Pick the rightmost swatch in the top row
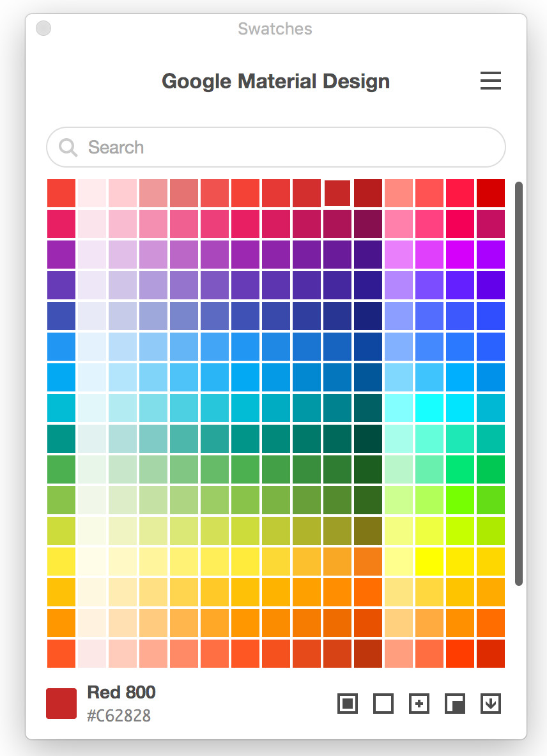 point(490,193)
